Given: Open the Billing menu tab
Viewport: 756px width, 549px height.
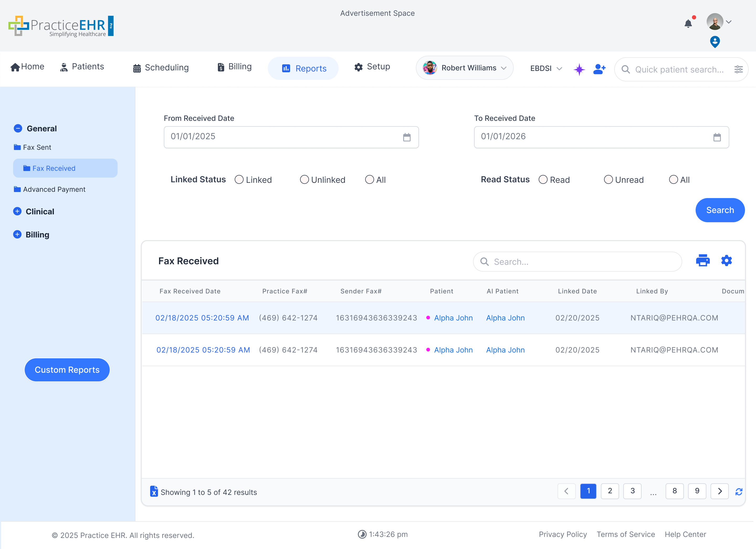Looking at the screenshot, I should tap(234, 67).
